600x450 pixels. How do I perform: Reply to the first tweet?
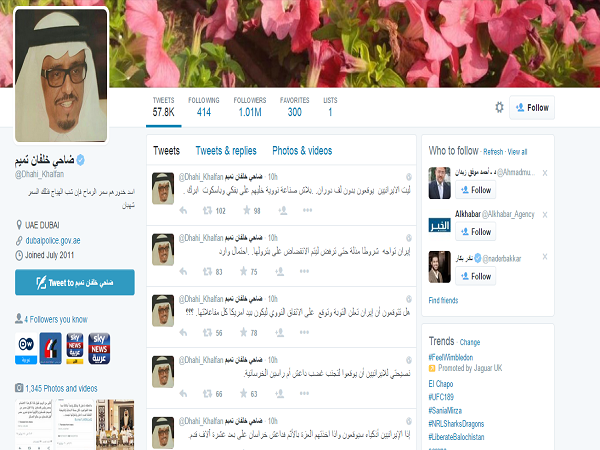point(182,211)
